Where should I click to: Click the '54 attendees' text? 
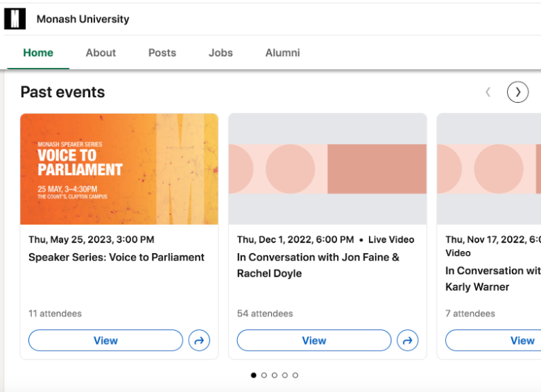tap(265, 314)
